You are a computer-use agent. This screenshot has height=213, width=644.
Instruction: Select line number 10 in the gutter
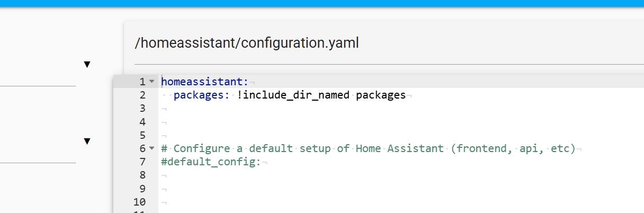click(139, 202)
